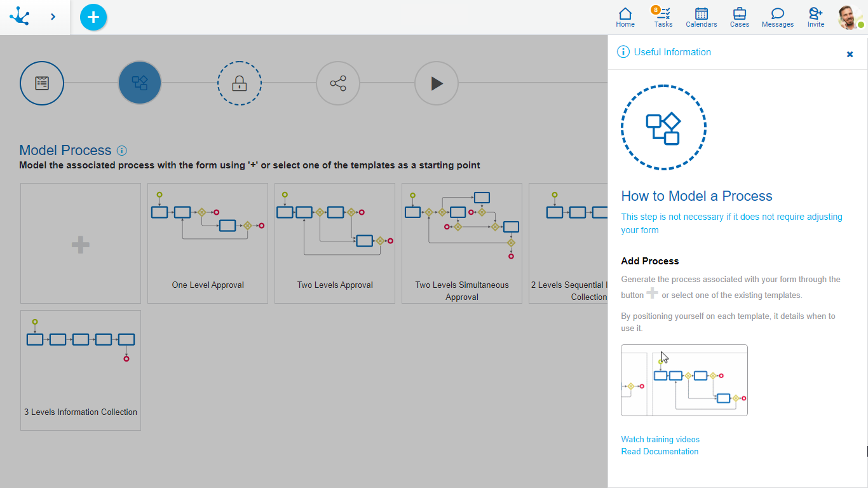Click the blue plus create button

pyautogui.click(x=93, y=17)
